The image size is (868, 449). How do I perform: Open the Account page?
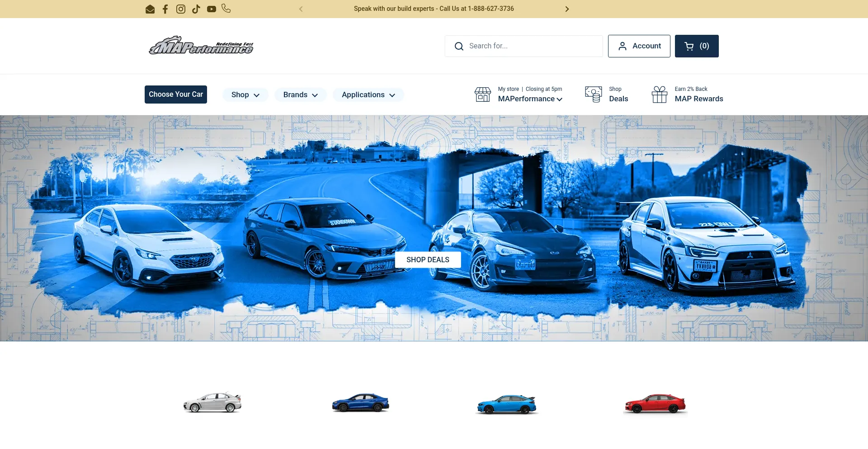639,46
